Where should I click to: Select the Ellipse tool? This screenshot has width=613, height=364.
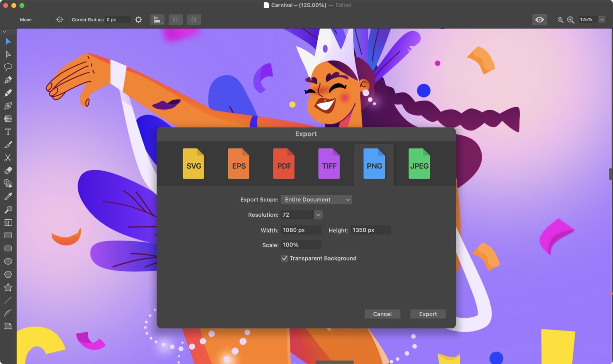(x=8, y=261)
